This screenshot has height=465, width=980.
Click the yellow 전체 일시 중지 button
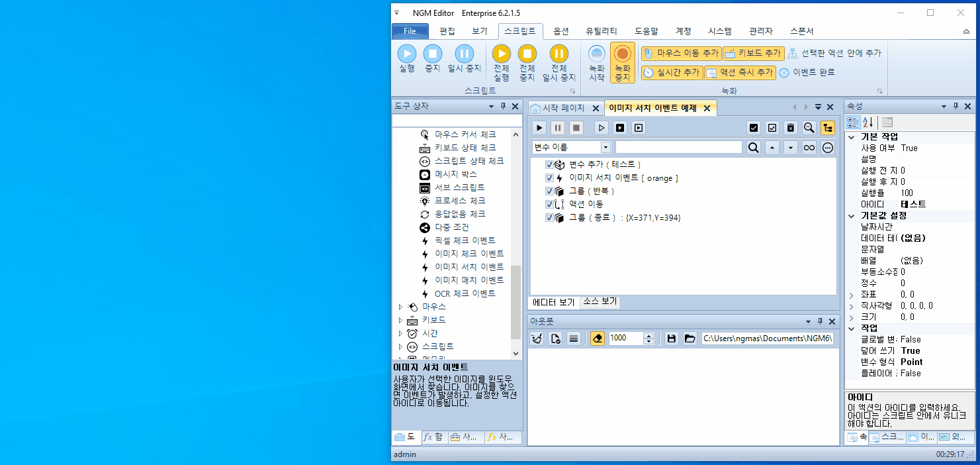(x=559, y=63)
